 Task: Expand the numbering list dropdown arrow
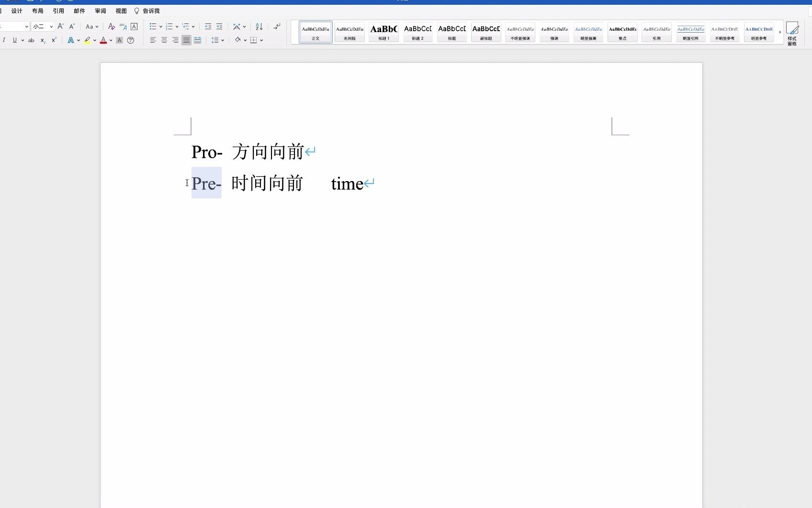point(177,26)
